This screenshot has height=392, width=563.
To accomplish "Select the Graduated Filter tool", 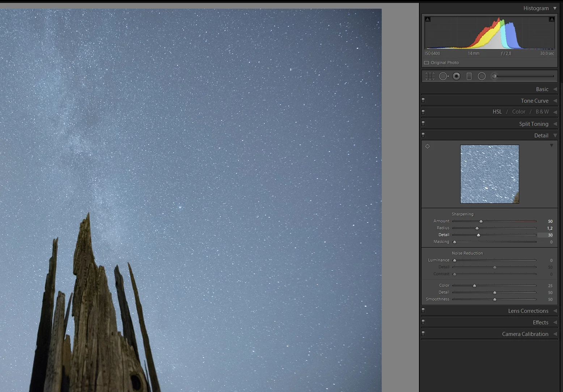I will [x=469, y=76].
